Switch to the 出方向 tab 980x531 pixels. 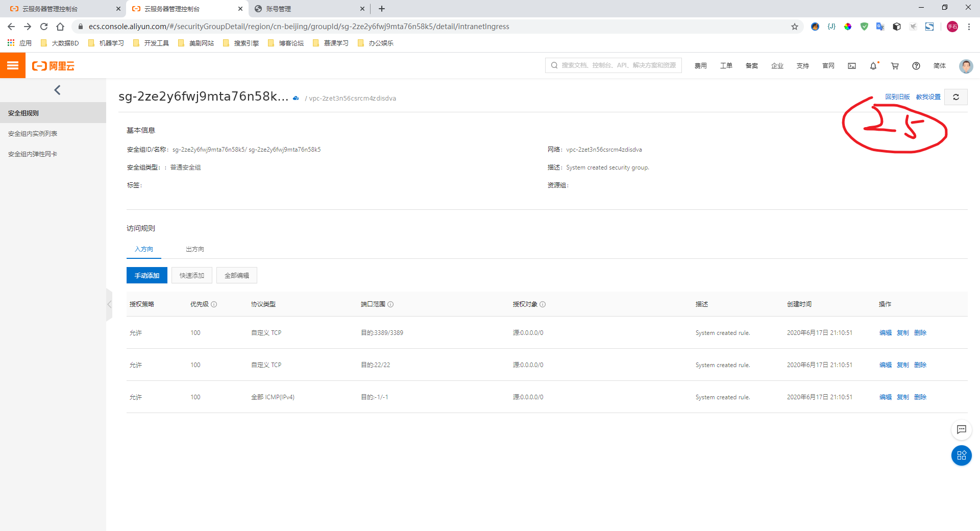[195, 249]
